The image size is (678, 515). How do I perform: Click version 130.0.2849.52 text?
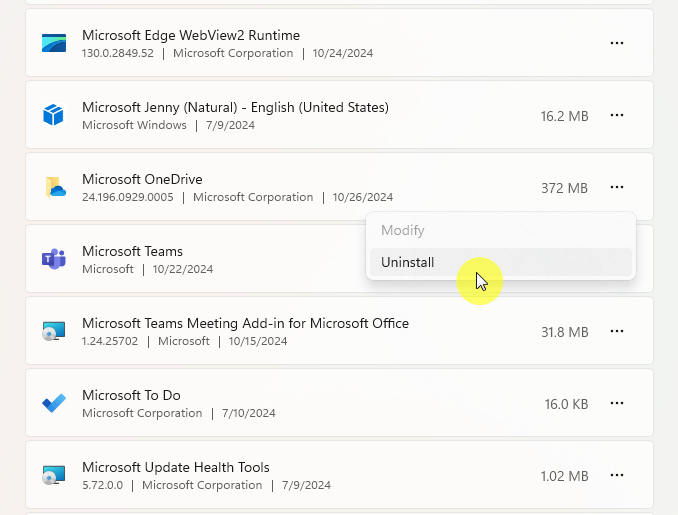tap(118, 53)
